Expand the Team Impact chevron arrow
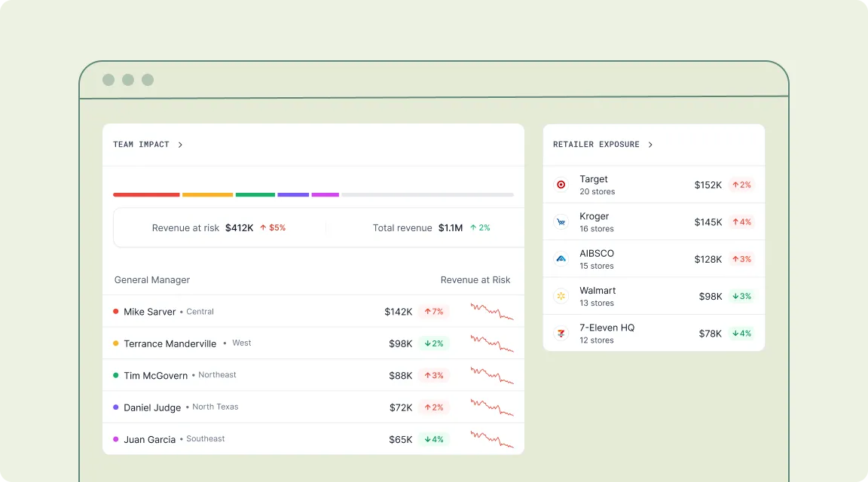The height and width of the screenshot is (482, 868). point(181,145)
